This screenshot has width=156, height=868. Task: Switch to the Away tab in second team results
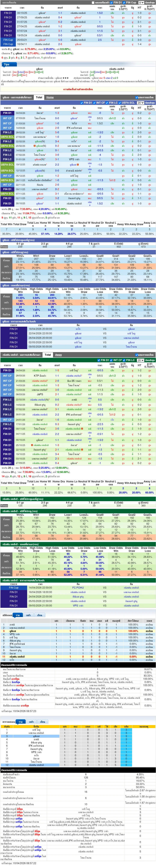pyautogui.click(x=58, y=355)
